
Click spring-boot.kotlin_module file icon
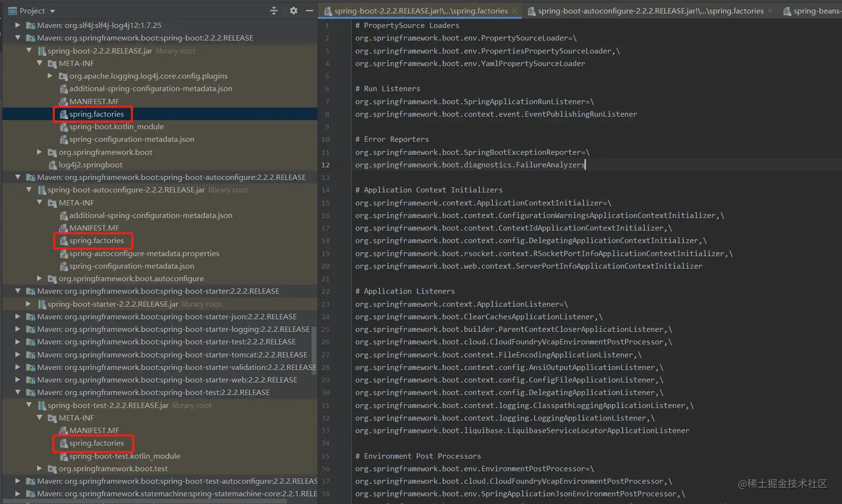tap(63, 127)
